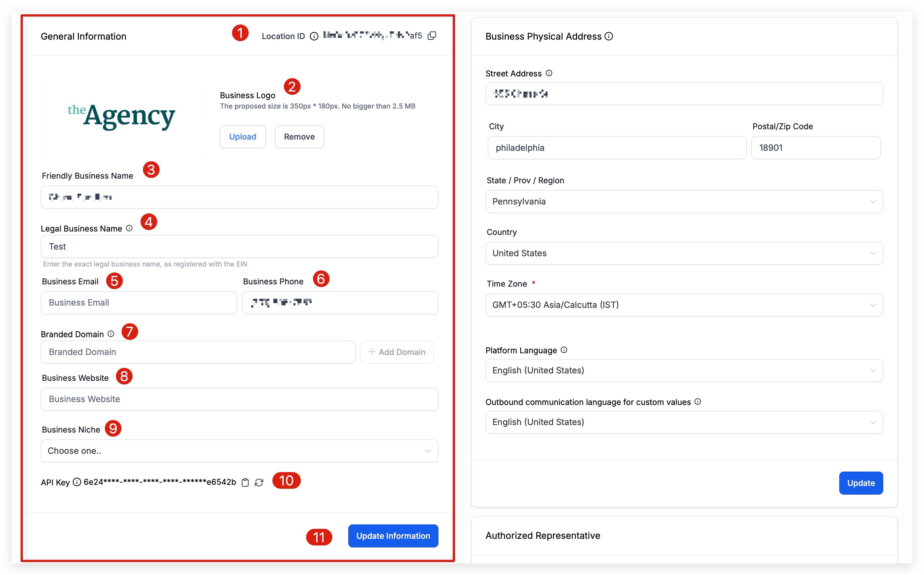Open the Platform Language dropdown
924x575 pixels.
pyautogui.click(x=684, y=371)
